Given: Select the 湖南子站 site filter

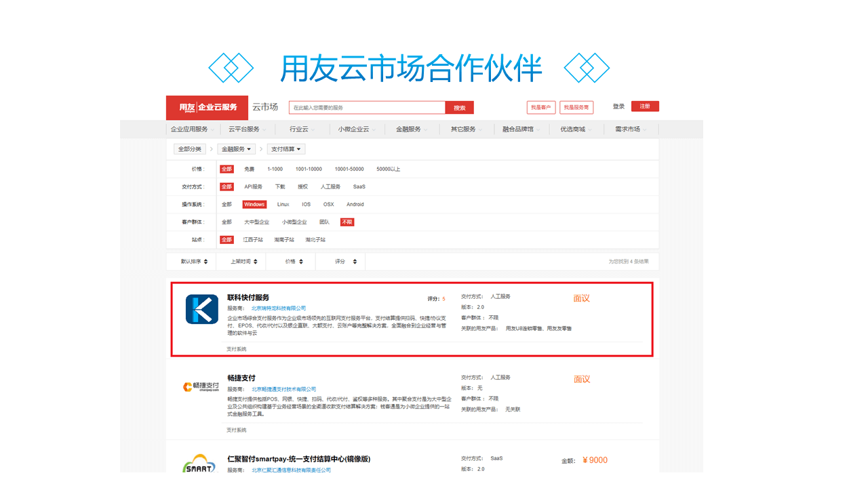Looking at the screenshot, I should point(285,239).
